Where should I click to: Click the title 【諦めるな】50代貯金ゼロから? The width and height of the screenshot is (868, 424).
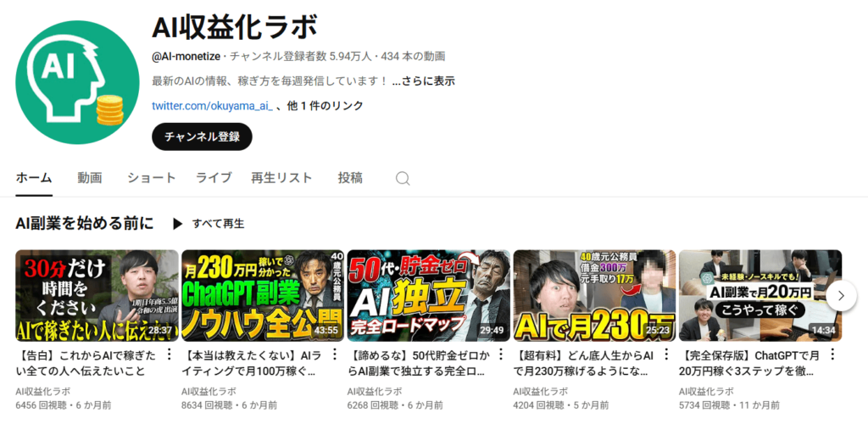tap(419, 363)
